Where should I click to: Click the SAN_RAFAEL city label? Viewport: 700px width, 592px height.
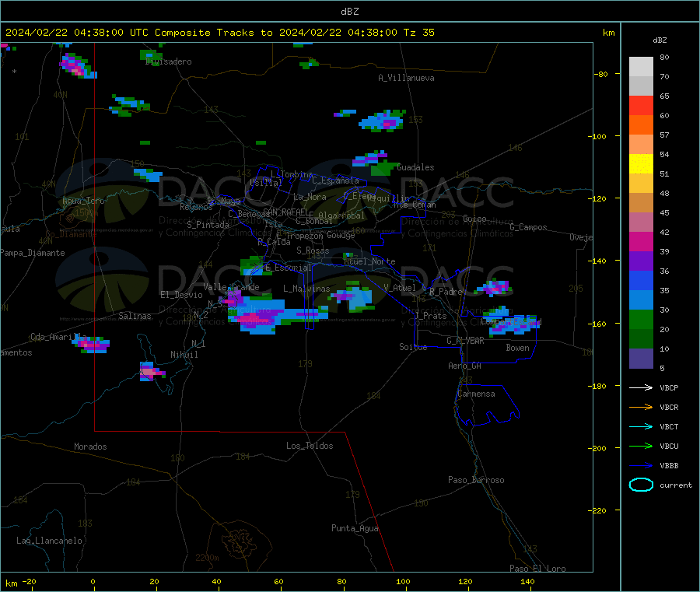coord(285,212)
